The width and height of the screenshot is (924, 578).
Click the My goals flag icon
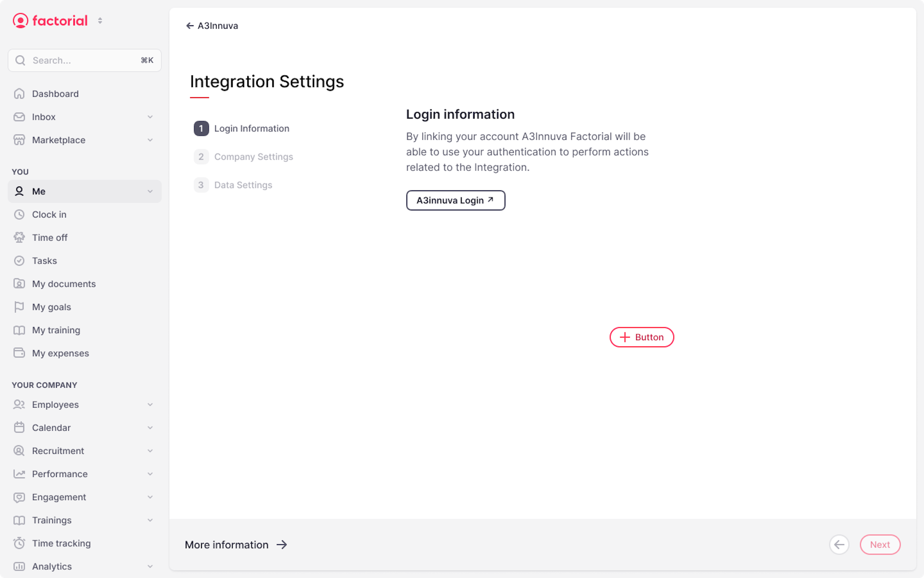(x=19, y=307)
